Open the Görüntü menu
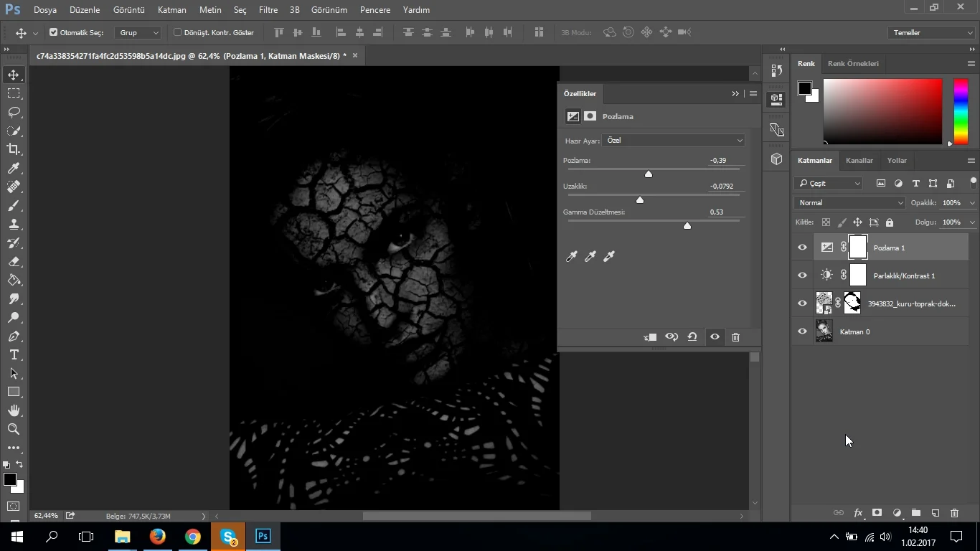 [129, 10]
